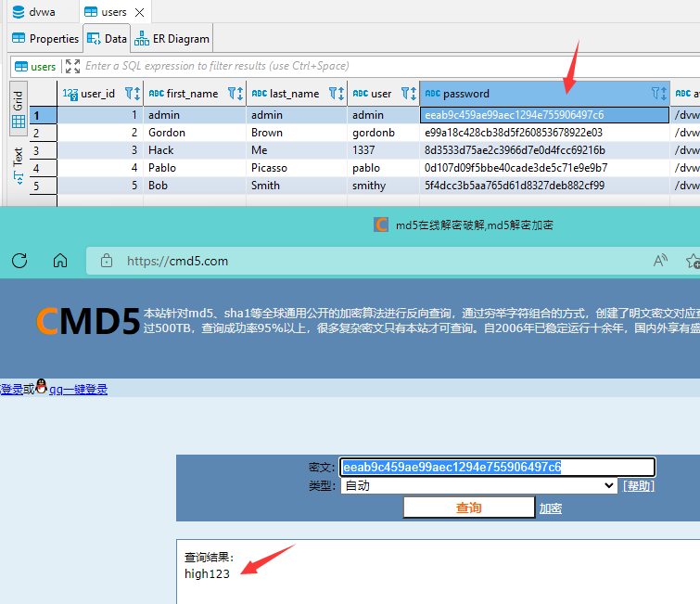Click user cell smithy

tap(384, 186)
